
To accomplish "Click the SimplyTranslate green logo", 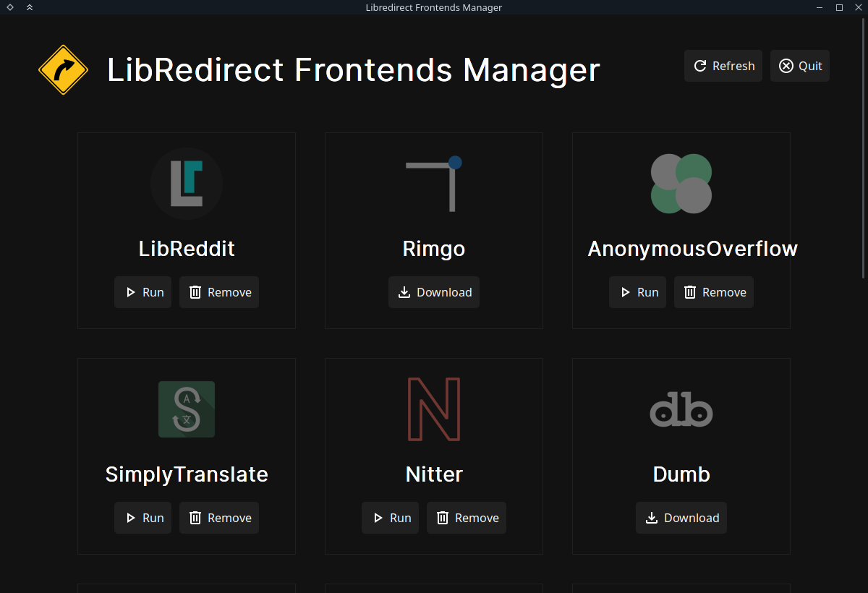I will click(x=187, y=409).
